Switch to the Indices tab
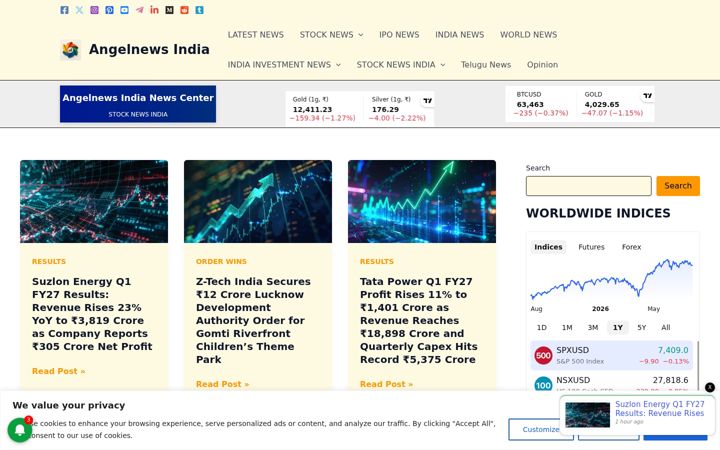This screenshot has height=450, width=720. (548, 247)
